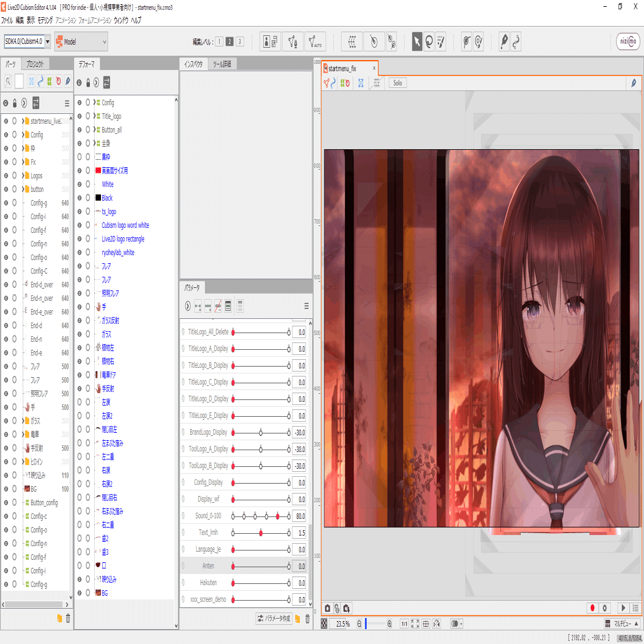
Task: Enable Solo mode above the canvas
Action: pyautogui.click(x=397, y=83)
